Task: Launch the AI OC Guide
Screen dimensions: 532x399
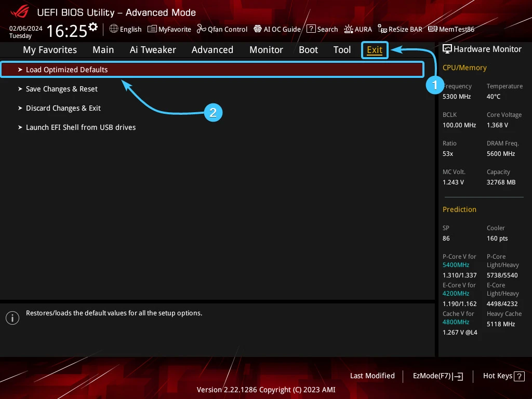Action: [x=277, y=30]
